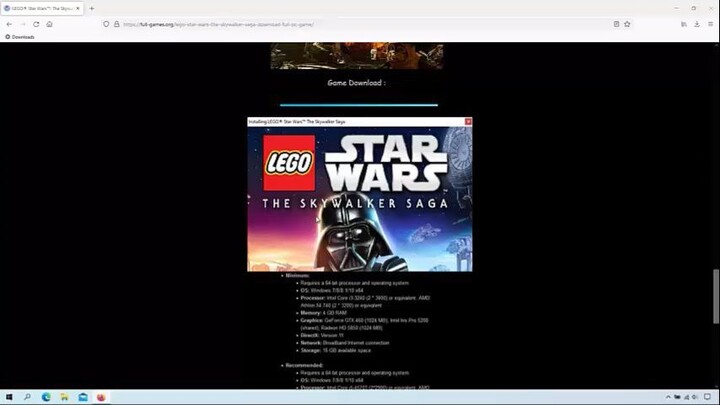Click the screenshot thumbnail above Game Download
The image size is (720, 405).
coord(357,56)
